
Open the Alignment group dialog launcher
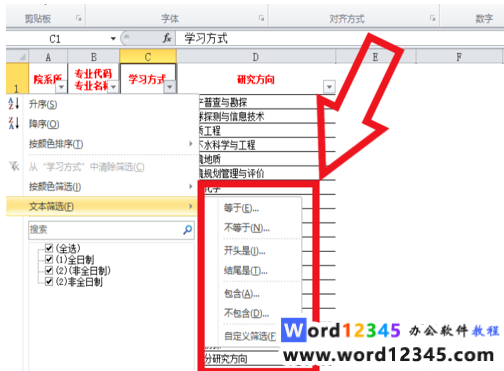pos(432,18)
